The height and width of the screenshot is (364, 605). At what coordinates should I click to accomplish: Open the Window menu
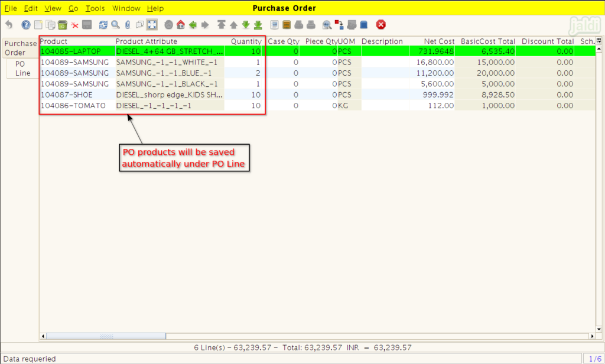click(126, 8)
